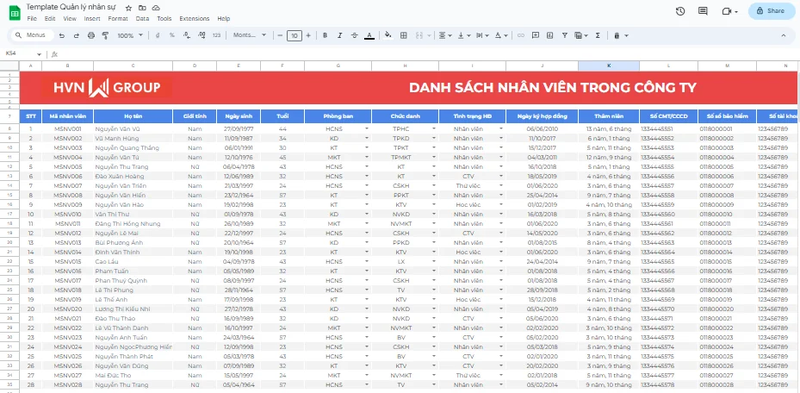Open the Google Sheets home icon

click(x=14, y=12)
